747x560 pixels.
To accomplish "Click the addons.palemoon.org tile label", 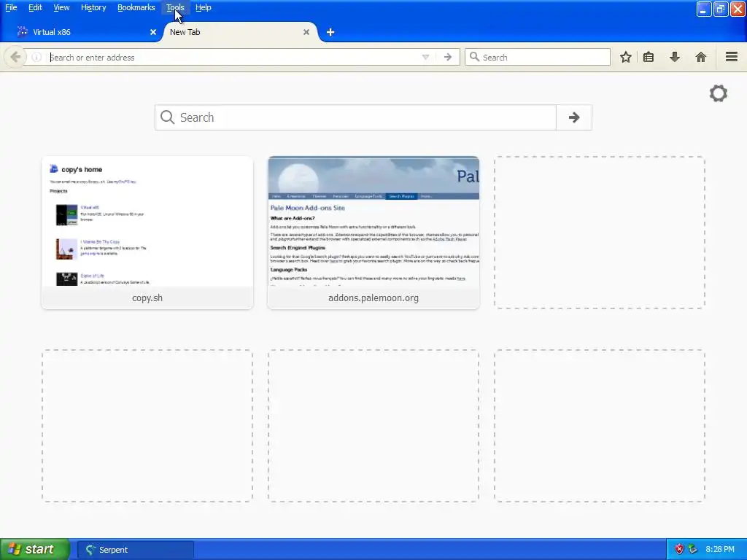I will click(373, 297).
